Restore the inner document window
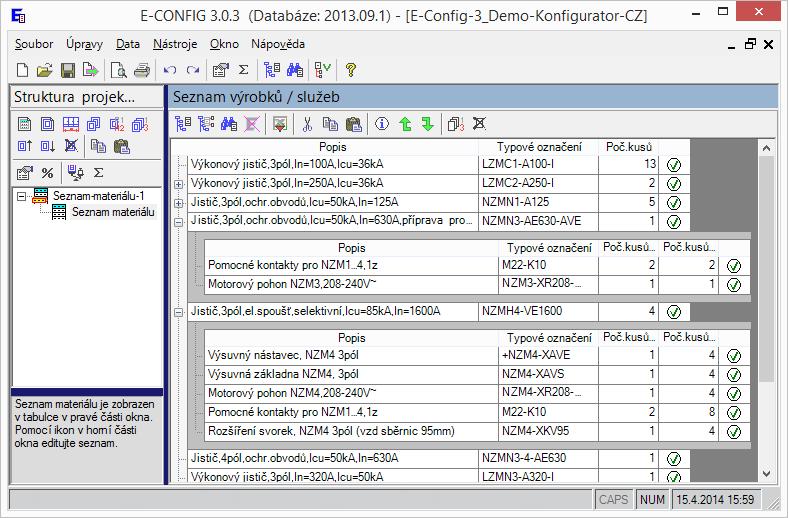Viewport: 788px width, 518px height. coord(750,44)
